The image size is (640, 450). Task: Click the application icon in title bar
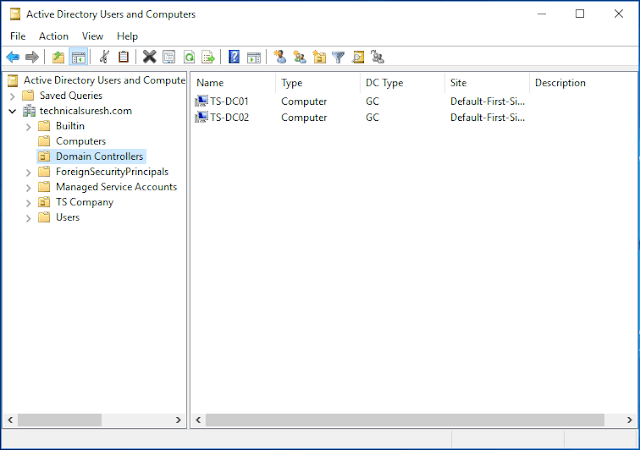[x=15, y=14]
